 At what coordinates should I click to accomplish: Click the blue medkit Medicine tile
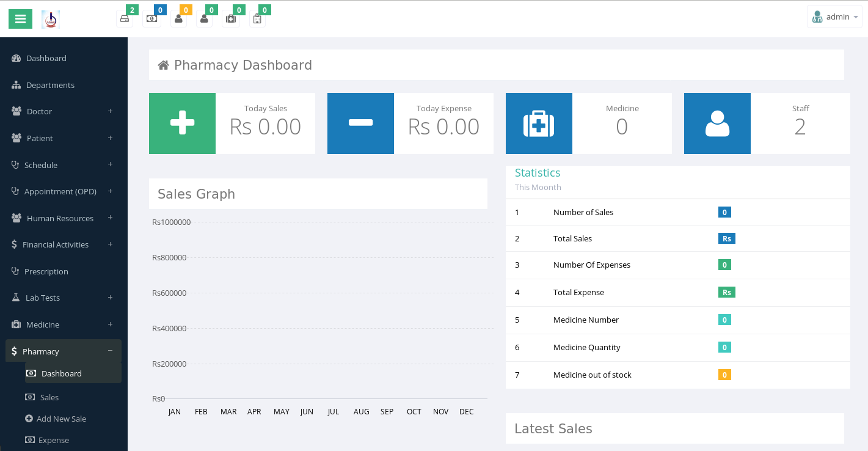[x=539, y=123]
